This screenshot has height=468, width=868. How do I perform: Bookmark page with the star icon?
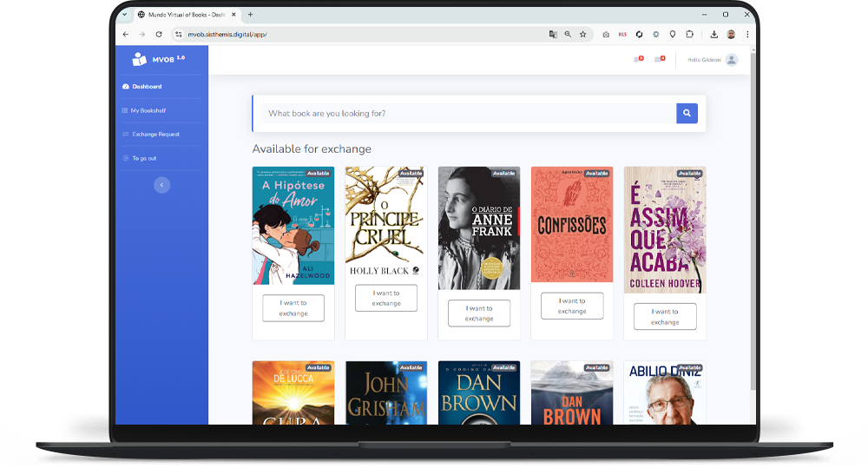click(x=582, y=34)
